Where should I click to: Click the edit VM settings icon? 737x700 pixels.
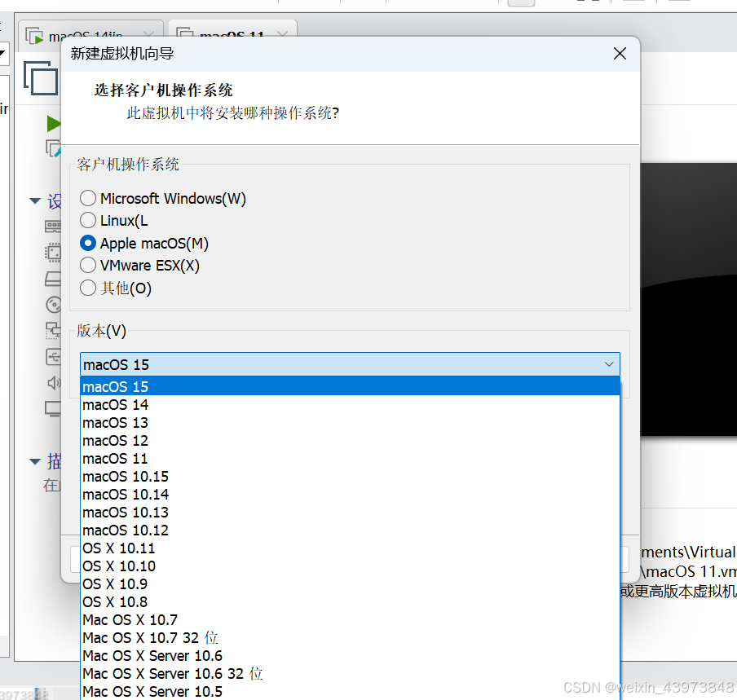click(x=53, y=148)
